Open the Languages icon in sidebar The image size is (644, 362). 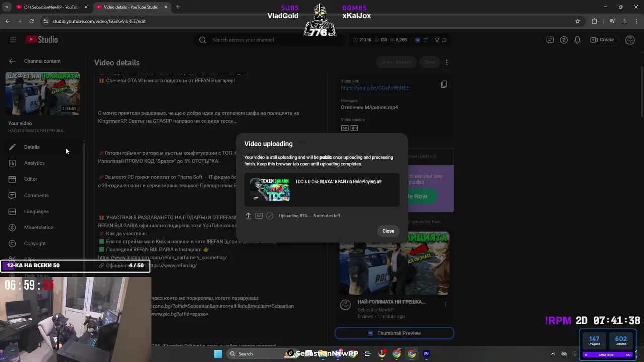12,211
